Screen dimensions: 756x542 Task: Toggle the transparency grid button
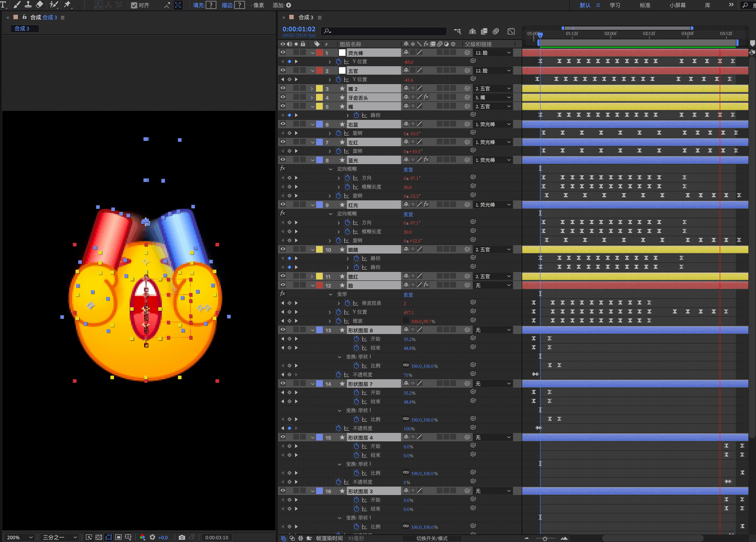[x=99, y=537]
